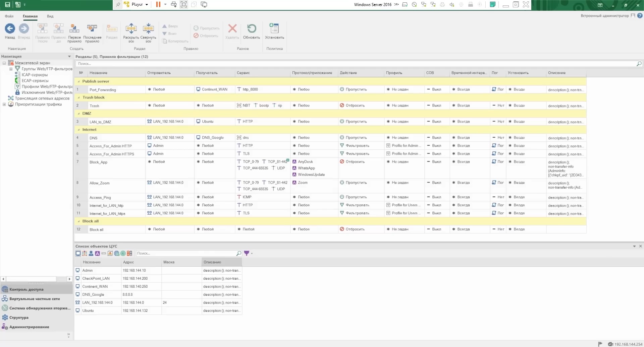This screenshot has width=644, height=347.
Task: Click the Обновить refresh icon
Action: 251,29
